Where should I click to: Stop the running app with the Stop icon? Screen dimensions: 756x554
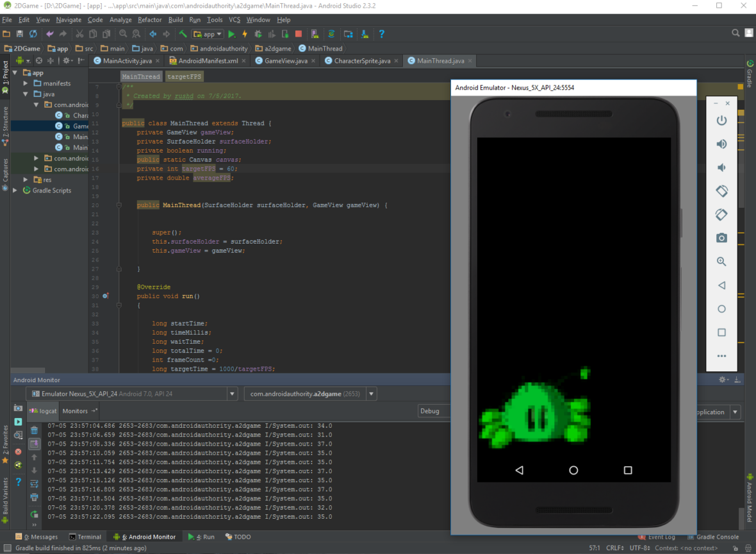point(299,33)
